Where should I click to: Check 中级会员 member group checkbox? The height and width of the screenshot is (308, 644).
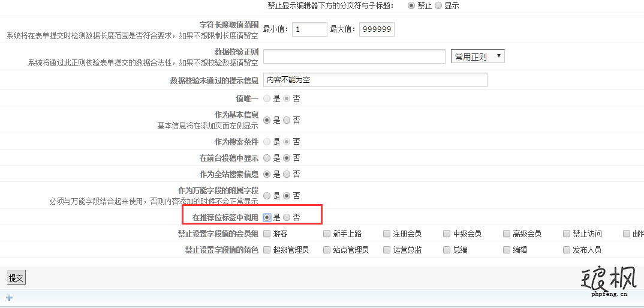click(447, 234)
